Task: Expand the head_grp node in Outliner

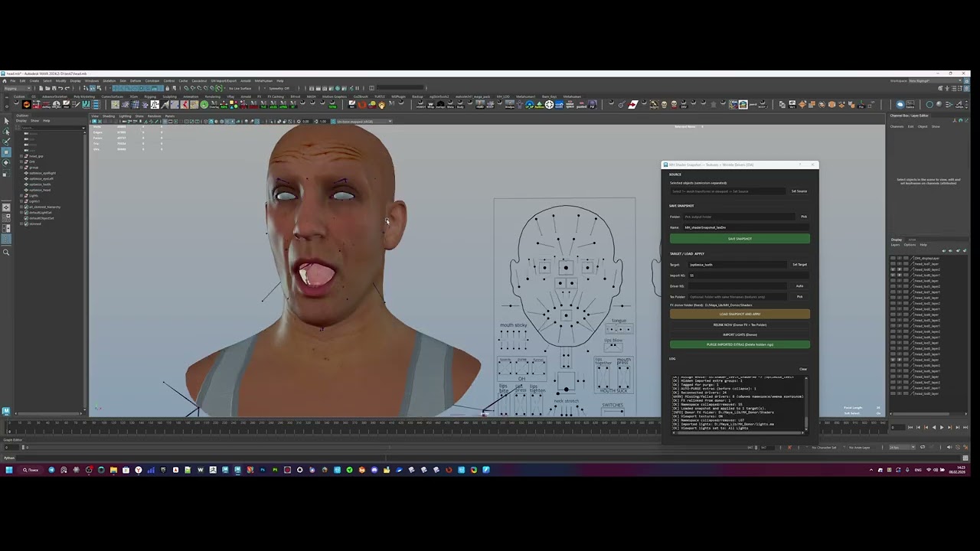Action: tap(21, 156)
